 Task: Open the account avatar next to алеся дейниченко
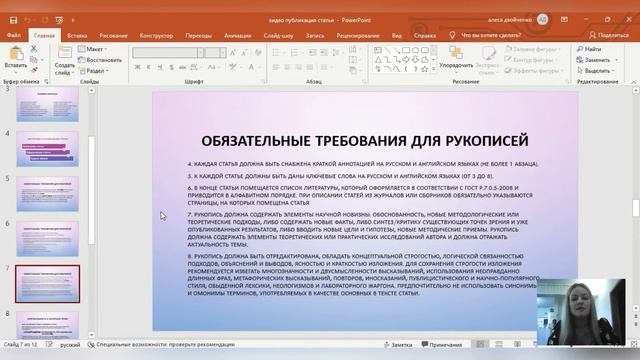[542, 19]
